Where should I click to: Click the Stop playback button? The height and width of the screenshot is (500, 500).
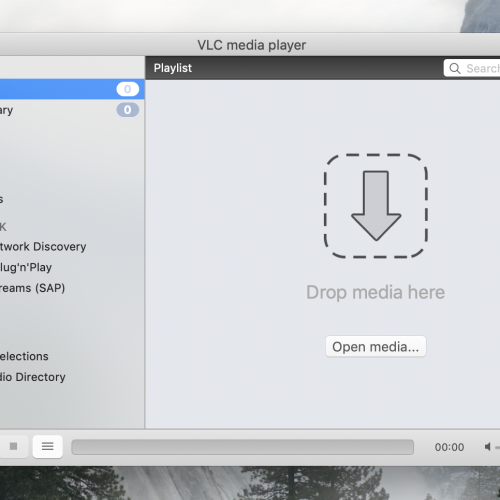click(13, 446)
